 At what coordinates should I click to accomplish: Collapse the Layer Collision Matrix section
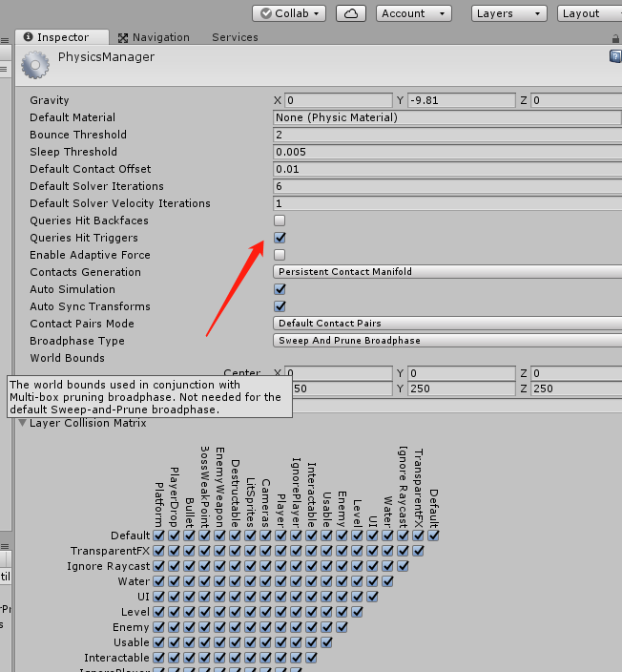[x=22, y=423]
